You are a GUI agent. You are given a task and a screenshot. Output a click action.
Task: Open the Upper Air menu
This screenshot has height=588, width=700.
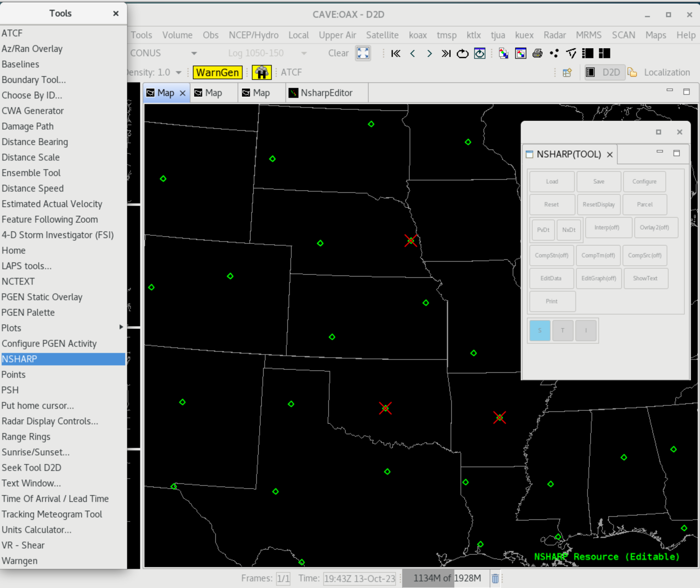click(x=337, y=35)
